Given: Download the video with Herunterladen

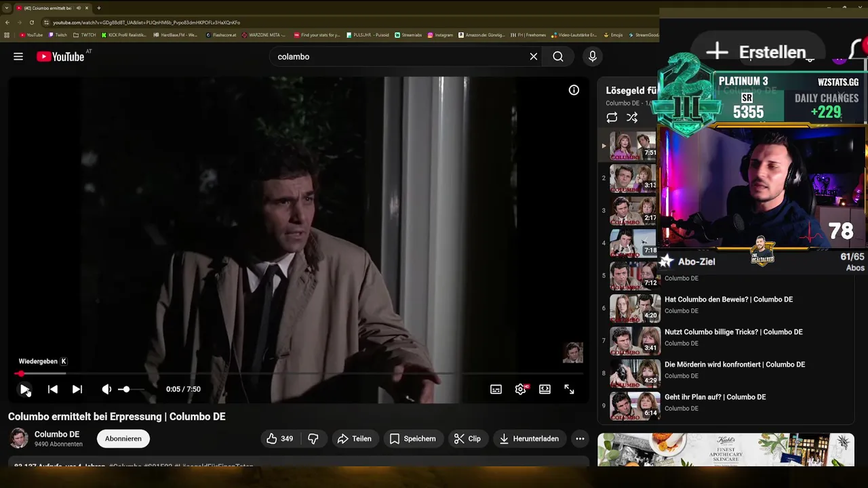Looking at the screenshot, I should tap(529, 439).
